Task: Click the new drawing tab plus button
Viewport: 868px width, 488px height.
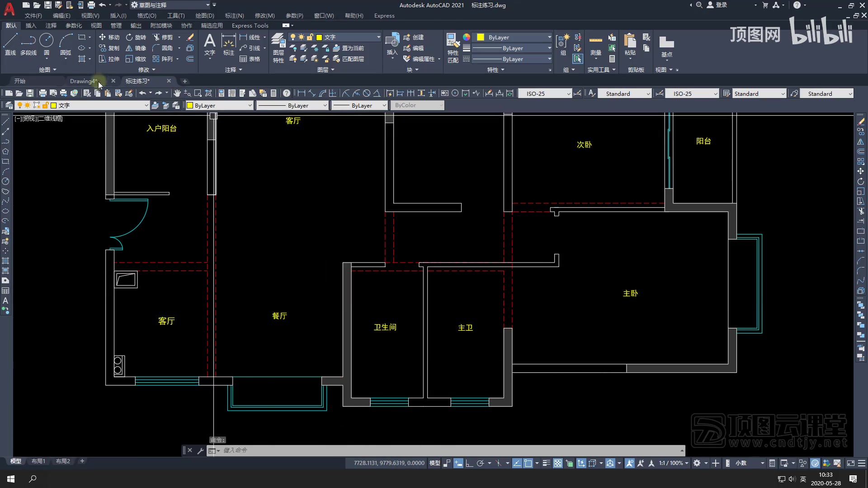Action: point(184,81)
